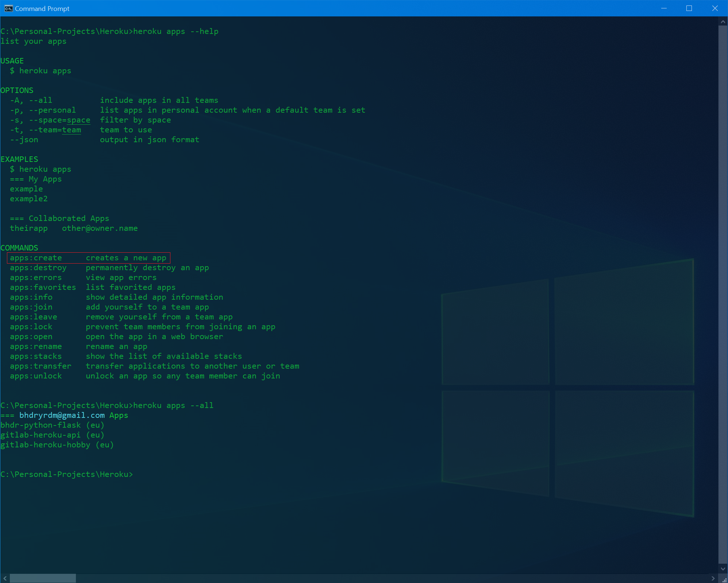Click the 'apps:info' command
The image size is (728, 583).
(31, 297)
